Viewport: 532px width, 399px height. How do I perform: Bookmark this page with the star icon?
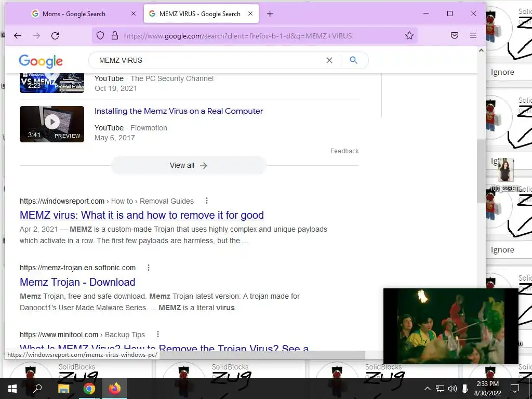pos(409,36)
